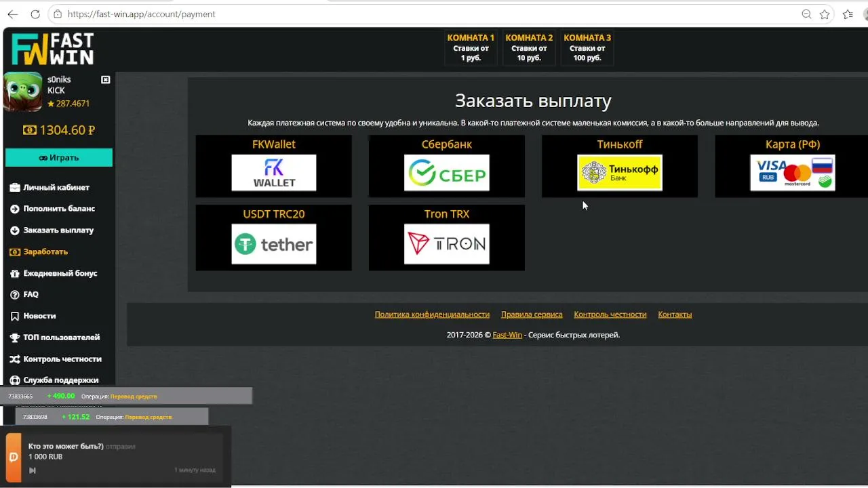This screenshot has width=868, height=488.
Task: Skip the donation alert with the skip icon
Action: pyautogui.click(x=32, y=470)
